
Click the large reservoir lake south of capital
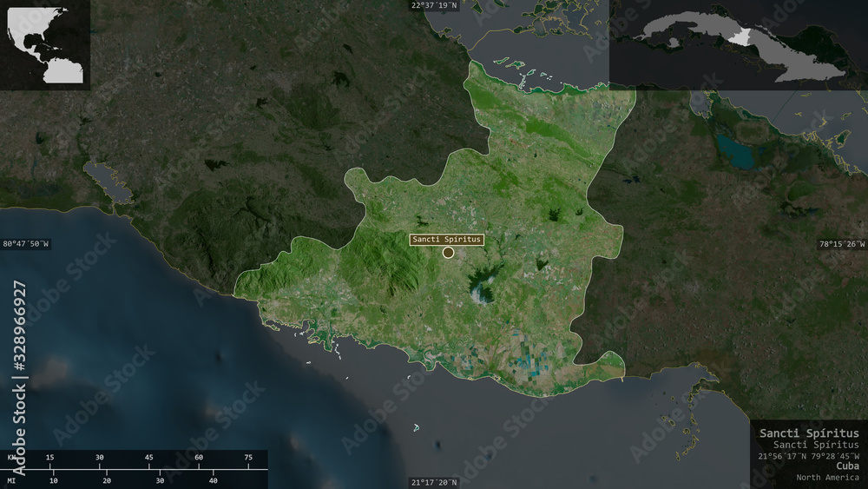click(x=481, y=284)
